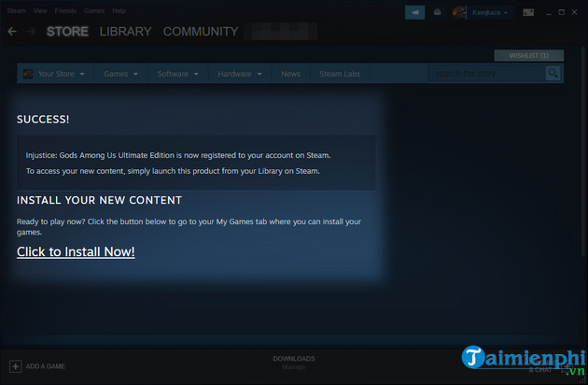Viewport: 588px width, 385px height.
Task: Click the store search magnifier icon
Action: 553,73
